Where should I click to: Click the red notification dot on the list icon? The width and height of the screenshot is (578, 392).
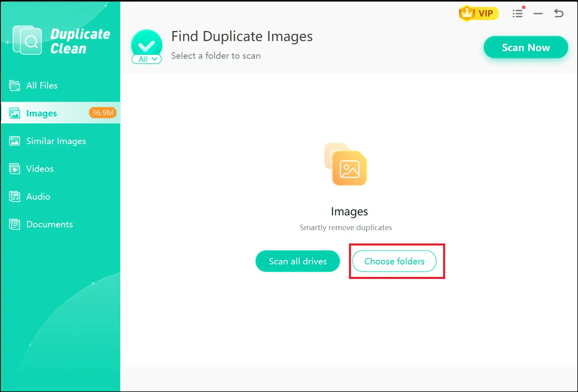point(523,8)
